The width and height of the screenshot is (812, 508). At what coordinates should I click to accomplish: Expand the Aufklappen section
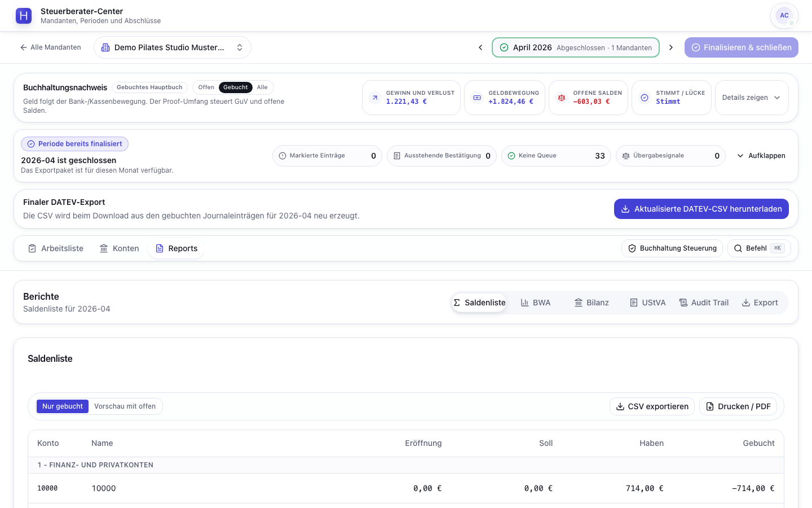(761, 156)
